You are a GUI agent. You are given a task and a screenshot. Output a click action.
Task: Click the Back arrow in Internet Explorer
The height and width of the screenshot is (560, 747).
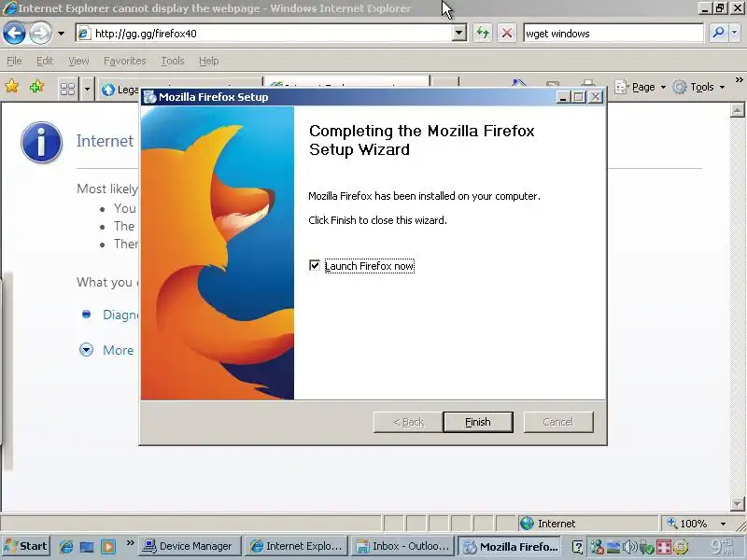[14, 34]
